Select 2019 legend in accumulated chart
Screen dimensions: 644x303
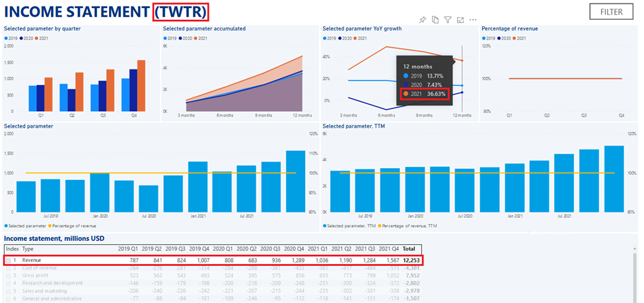point(169,38)
